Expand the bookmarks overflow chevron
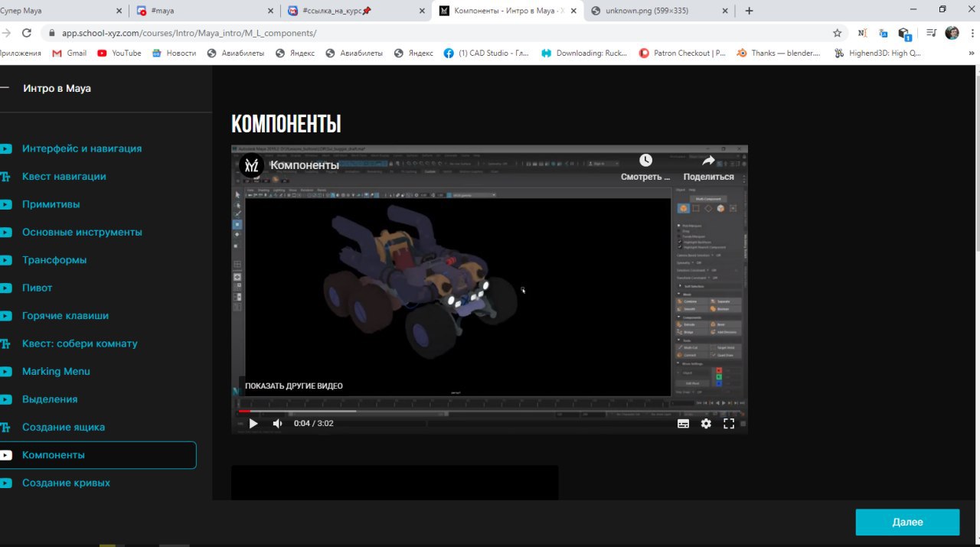This screenshot has width=980, height=547. 972,53
